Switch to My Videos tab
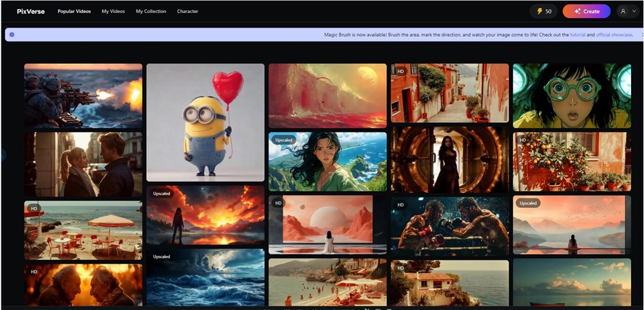The width and height of the screenshot is (644, 310). click(113, 11)
